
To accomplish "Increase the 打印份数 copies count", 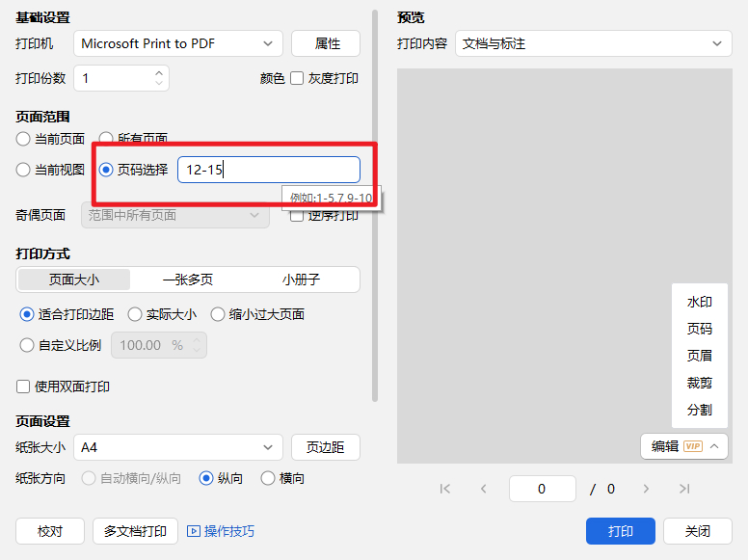I will [159, 73].
